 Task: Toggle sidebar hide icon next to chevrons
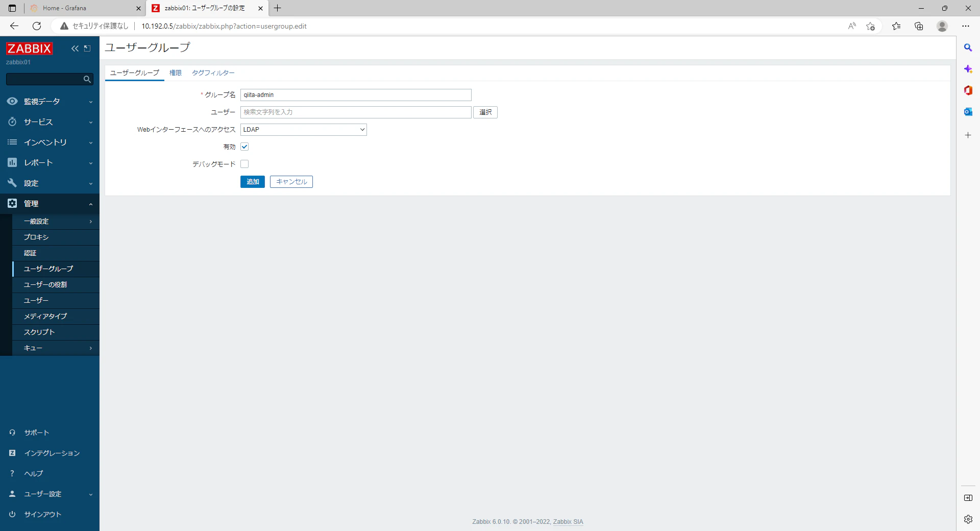(87, 49)
